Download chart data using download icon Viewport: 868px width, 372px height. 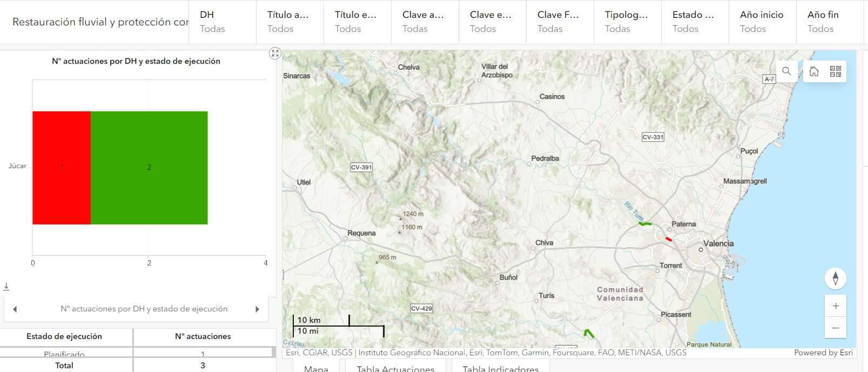[x=6, y=287]
